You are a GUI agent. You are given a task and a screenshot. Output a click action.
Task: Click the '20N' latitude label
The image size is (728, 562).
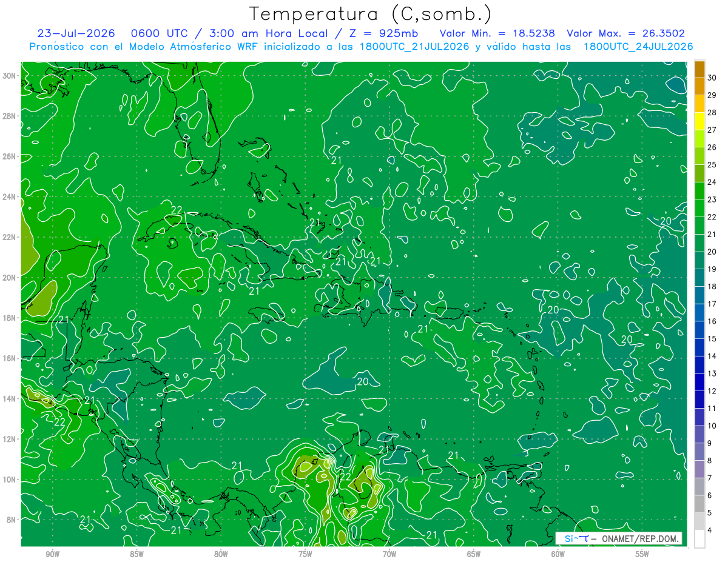point(9,278)
